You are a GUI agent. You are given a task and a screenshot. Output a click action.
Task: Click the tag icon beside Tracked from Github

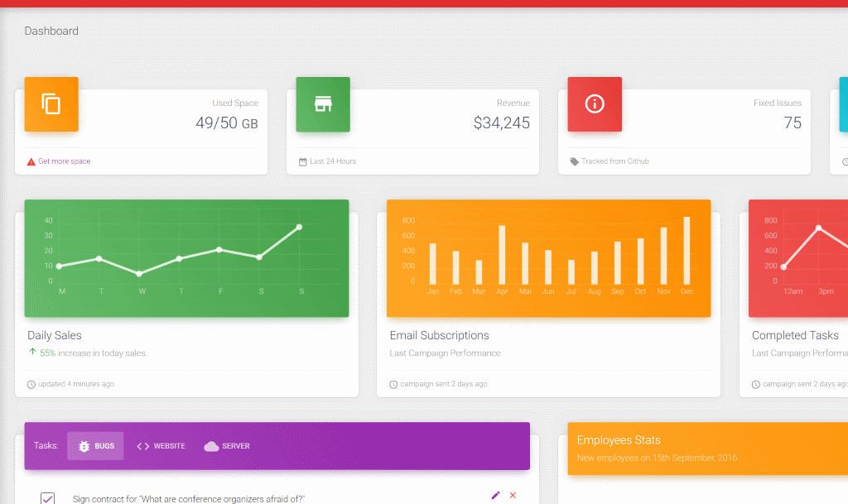[575, 161]
